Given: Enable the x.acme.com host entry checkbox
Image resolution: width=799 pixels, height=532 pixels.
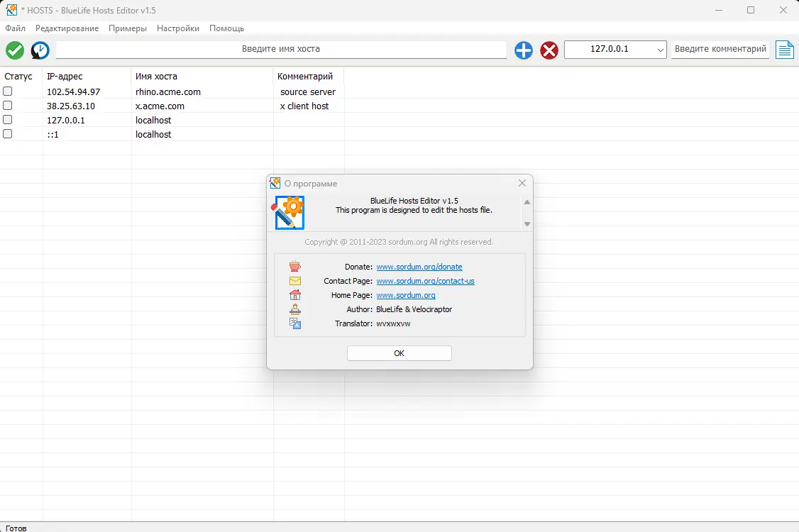Looking at the screenshot, I should [x=7, y=105].
